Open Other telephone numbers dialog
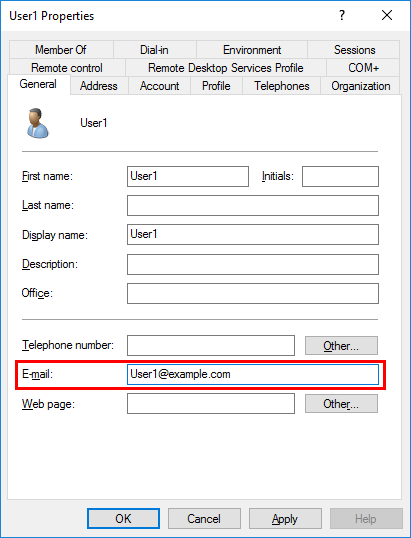 pos(341,346)
